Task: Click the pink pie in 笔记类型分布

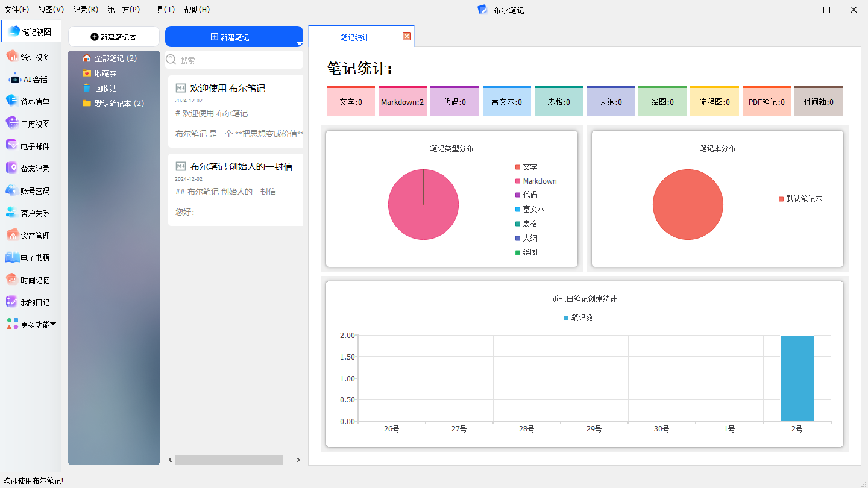Action: [423, 204]
